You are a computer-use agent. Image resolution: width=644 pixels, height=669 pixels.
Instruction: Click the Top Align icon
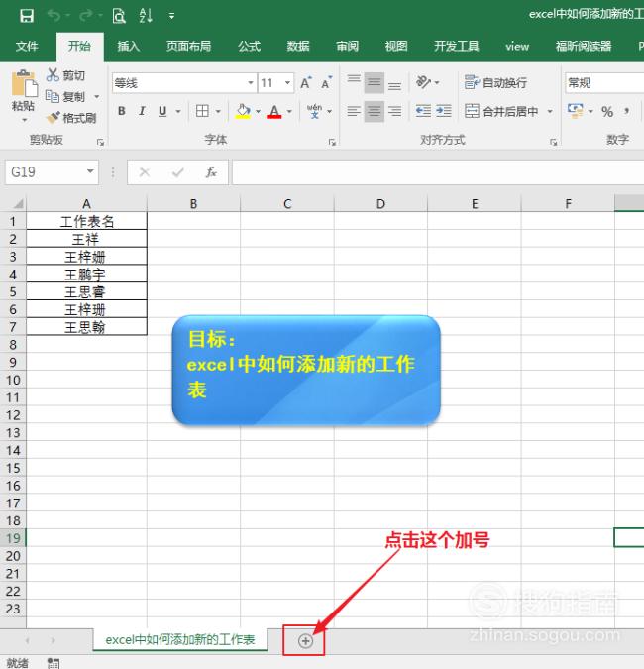click(354, 81)
